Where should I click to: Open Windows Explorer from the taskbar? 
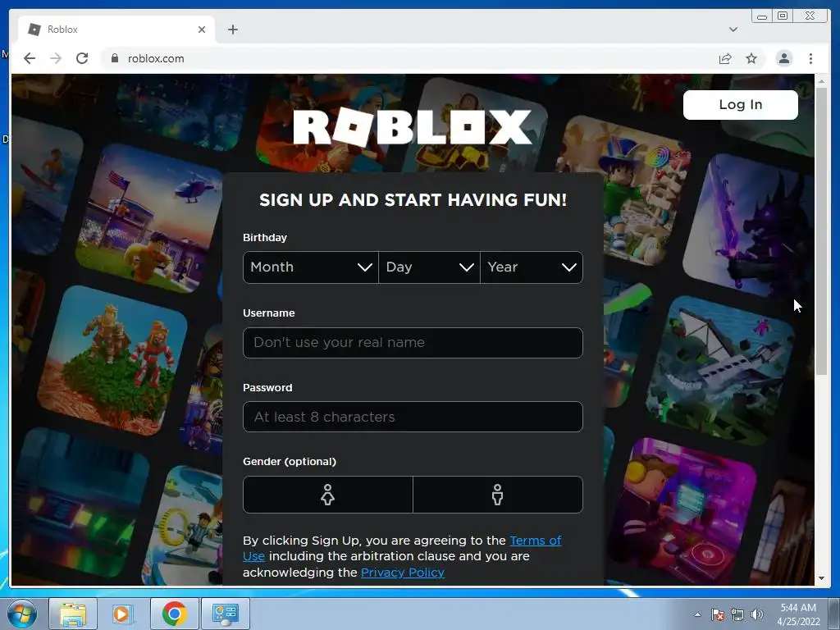pos(73,614)
